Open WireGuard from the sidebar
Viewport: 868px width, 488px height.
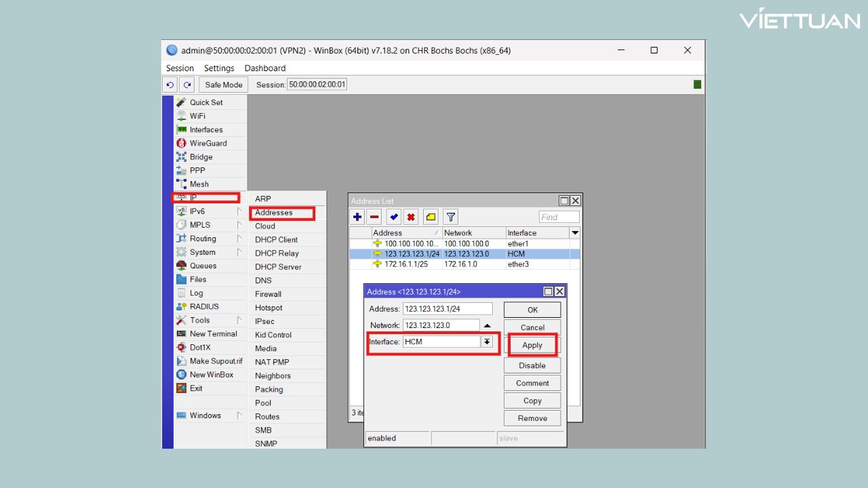point(208,143)
